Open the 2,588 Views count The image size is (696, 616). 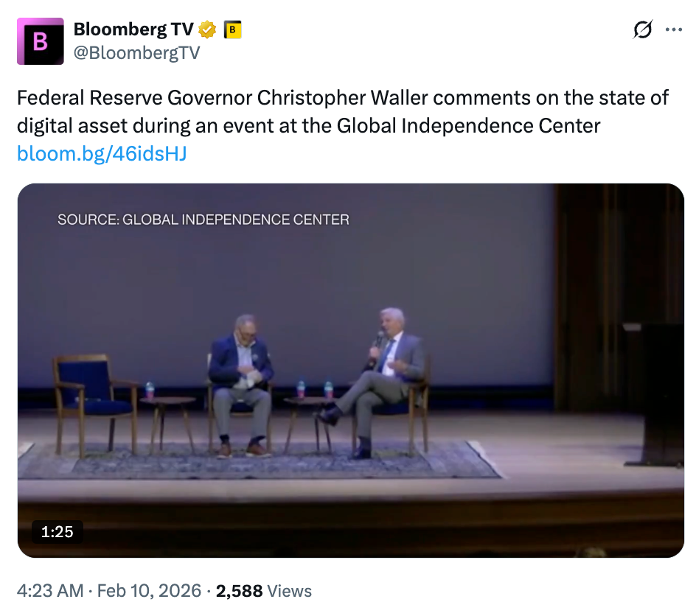[x=263, y=591]
